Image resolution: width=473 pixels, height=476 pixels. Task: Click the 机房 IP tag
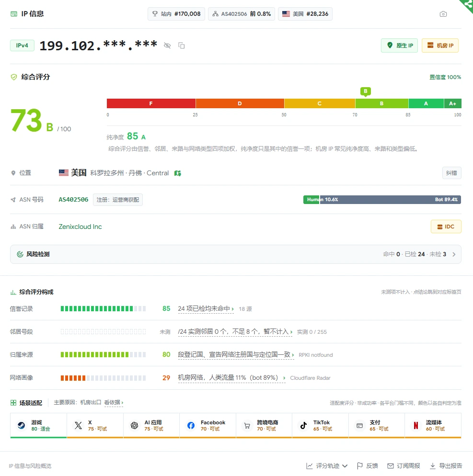[x=440, y=45]
